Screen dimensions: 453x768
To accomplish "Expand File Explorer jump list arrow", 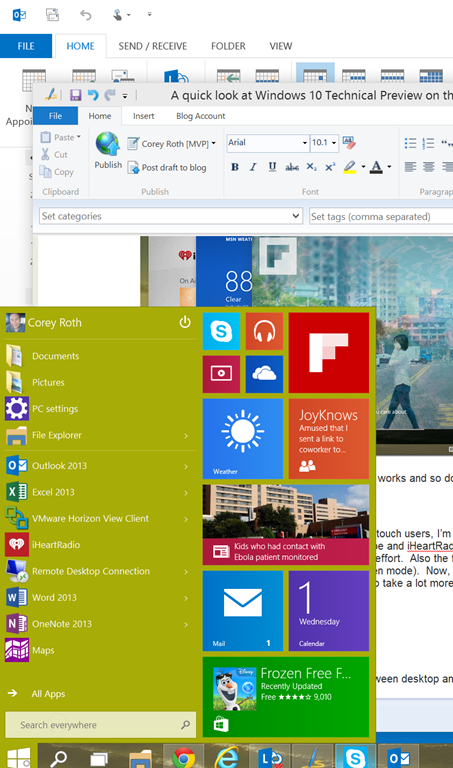I will tap(186, 435).
